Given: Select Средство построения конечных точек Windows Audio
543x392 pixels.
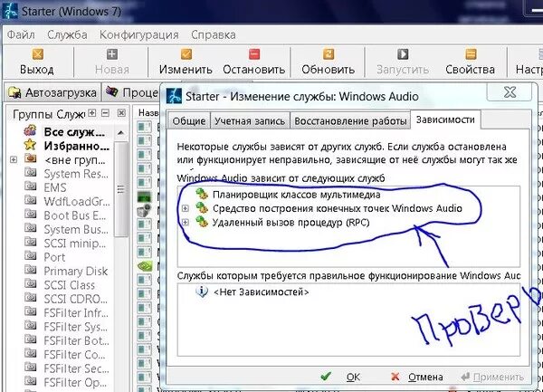Looking at the screenshot, I should pyautogui.click(x=338, y=208).
